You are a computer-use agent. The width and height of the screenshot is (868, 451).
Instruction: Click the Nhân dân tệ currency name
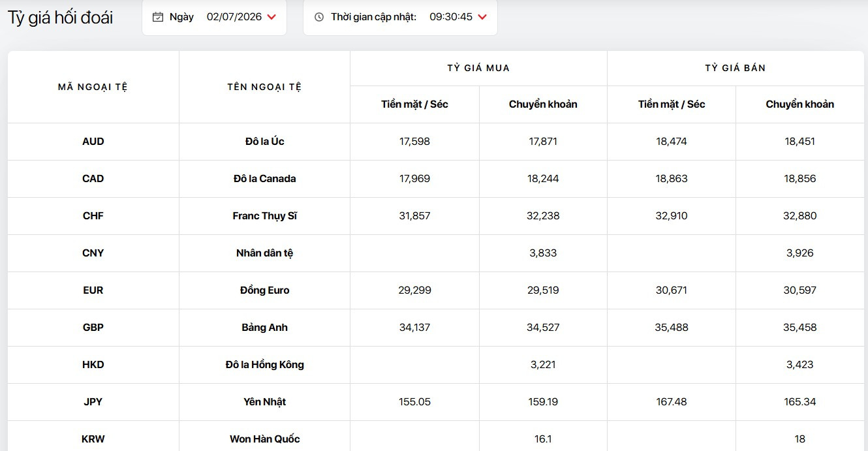pos(264,253)
